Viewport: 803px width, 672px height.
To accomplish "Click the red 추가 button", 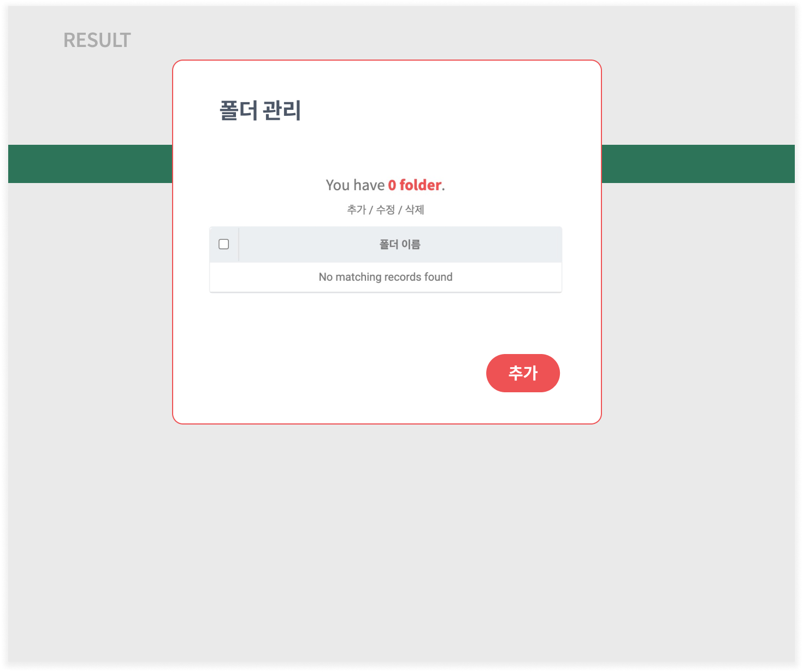I will point(523,373).
